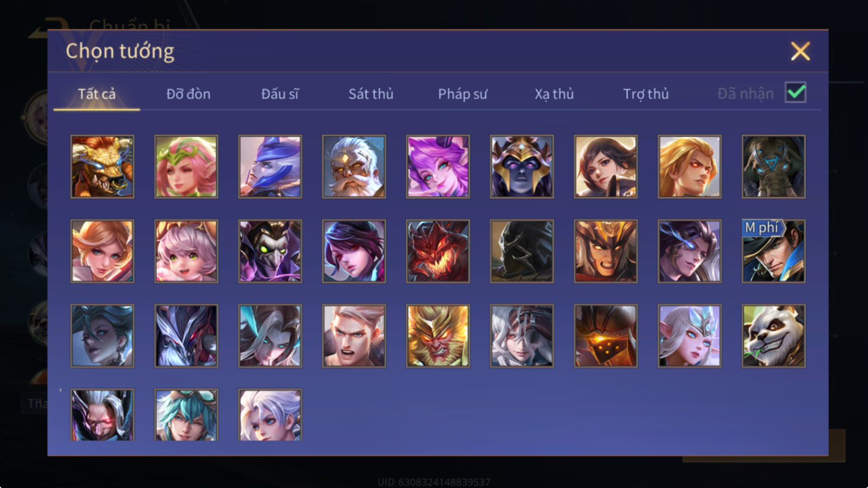The image size is (868, 488).
Task: Pick the teal-haired goggles boy hero
Action: [186, 415]
